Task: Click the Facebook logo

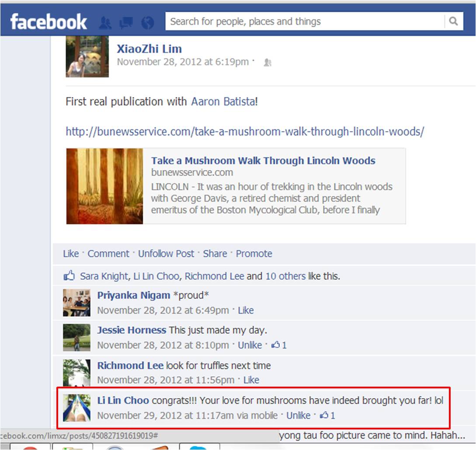Action: point(49,21)
